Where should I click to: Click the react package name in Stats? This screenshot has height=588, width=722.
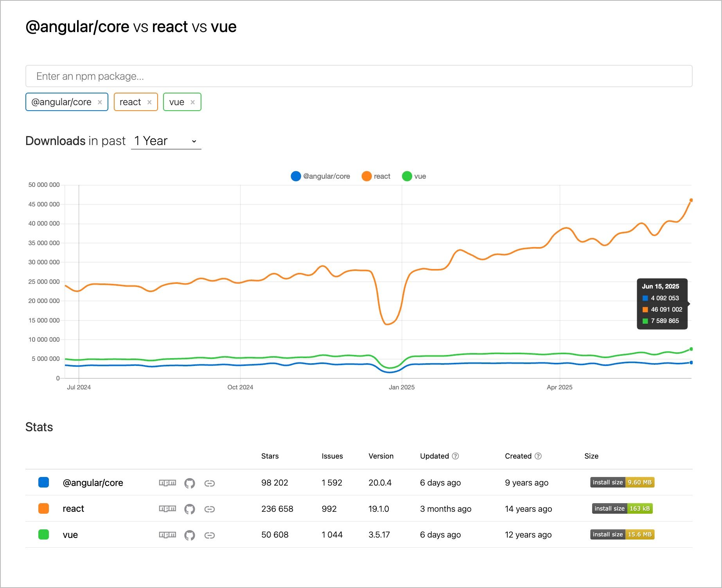(x=74, y=509)
